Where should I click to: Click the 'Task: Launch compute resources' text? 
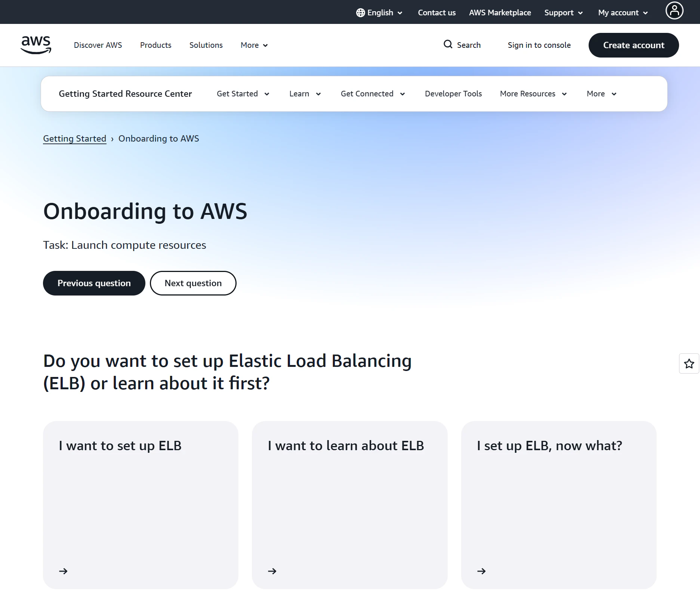point(124,245)
